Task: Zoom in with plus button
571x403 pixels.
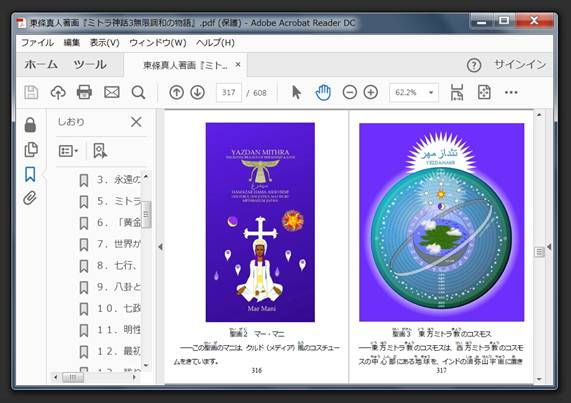Action: 371,92
